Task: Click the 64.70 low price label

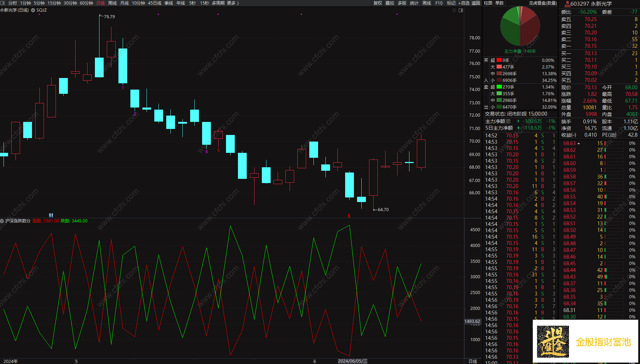Action: click(383, 209)
